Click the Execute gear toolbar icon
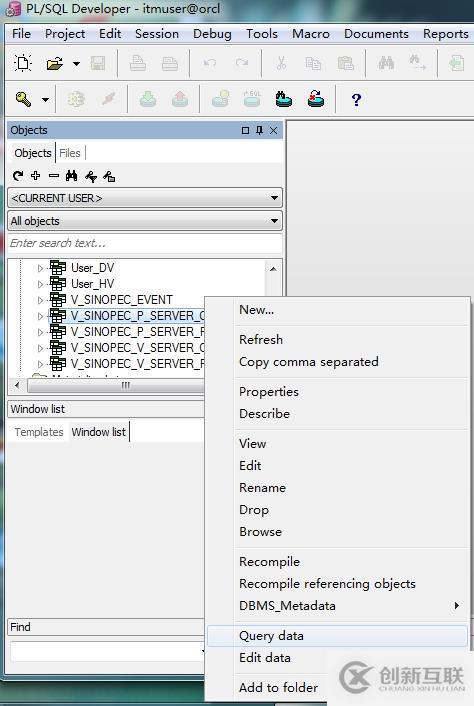Screen dimensions: 474x706 click(x=76, y=99)
